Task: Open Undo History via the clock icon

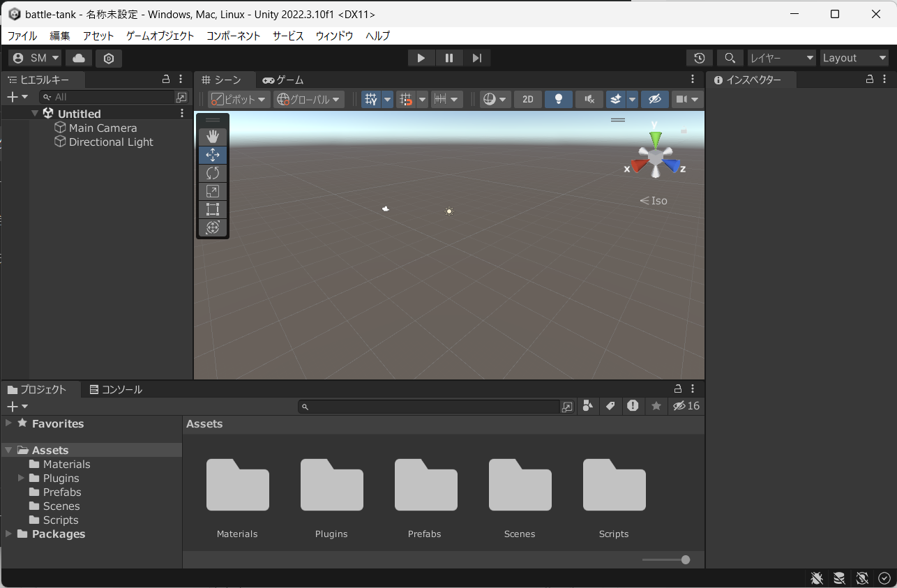Action: 699,58
